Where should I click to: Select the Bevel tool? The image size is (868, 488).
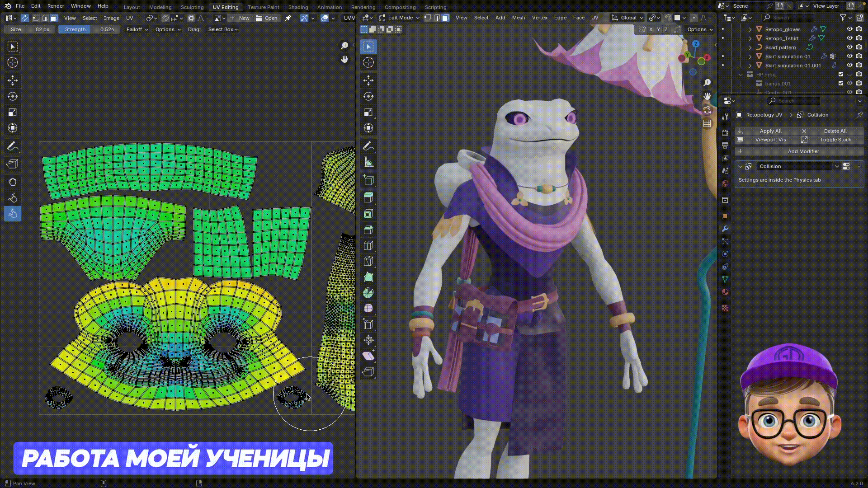pyautogui.click(x=368, y=230)
